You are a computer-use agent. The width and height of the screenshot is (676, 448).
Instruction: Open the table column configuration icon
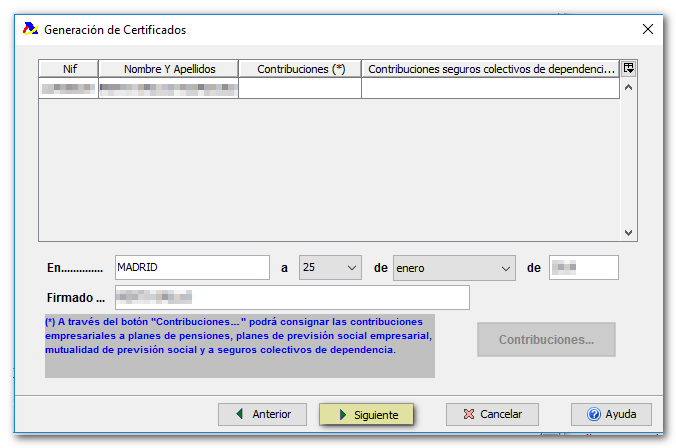[628, 68]
